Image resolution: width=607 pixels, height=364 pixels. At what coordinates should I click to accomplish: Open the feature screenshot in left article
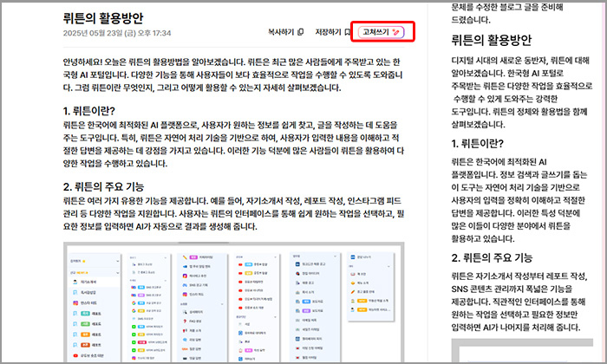234,302
